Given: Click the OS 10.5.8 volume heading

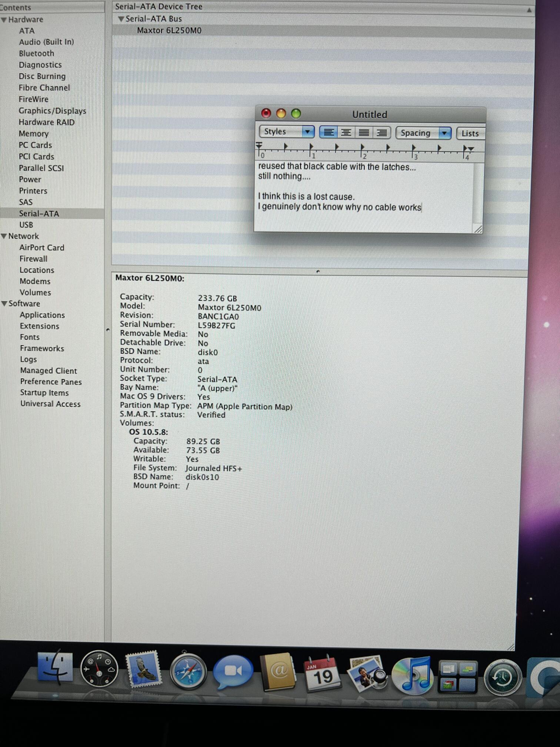Looking at the screenshot, I should [x=149, y=432].
